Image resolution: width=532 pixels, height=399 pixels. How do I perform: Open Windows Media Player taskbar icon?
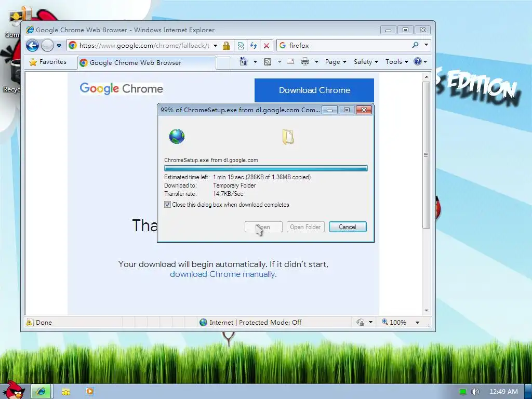(89, 392)
